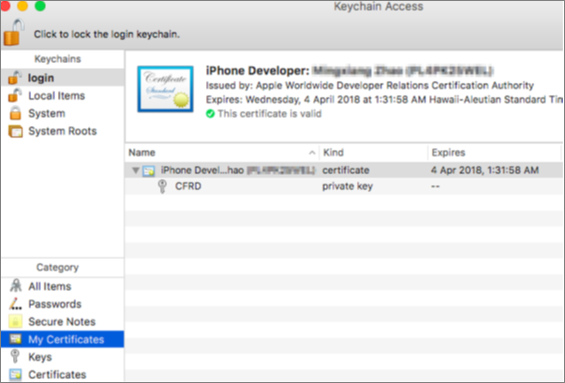Click the iPhone Developer certificate title
The width and height of the screenshot is (565, 383).
pyautogui.click(x=350, y=71)
